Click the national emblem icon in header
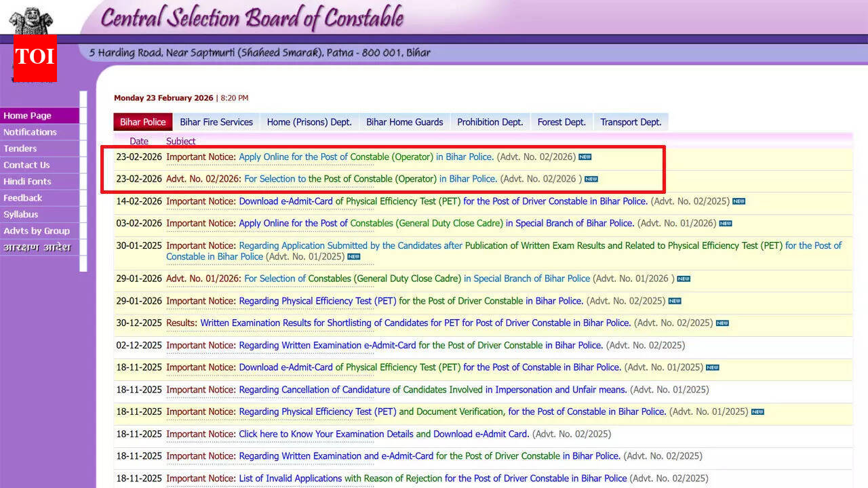Image resolution: width=868 pixels, height=488 pixels. pyautogui.click(x=30, y=20)
